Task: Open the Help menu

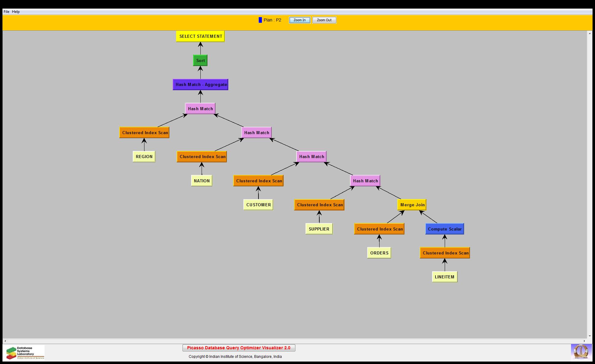Action: 16,12
